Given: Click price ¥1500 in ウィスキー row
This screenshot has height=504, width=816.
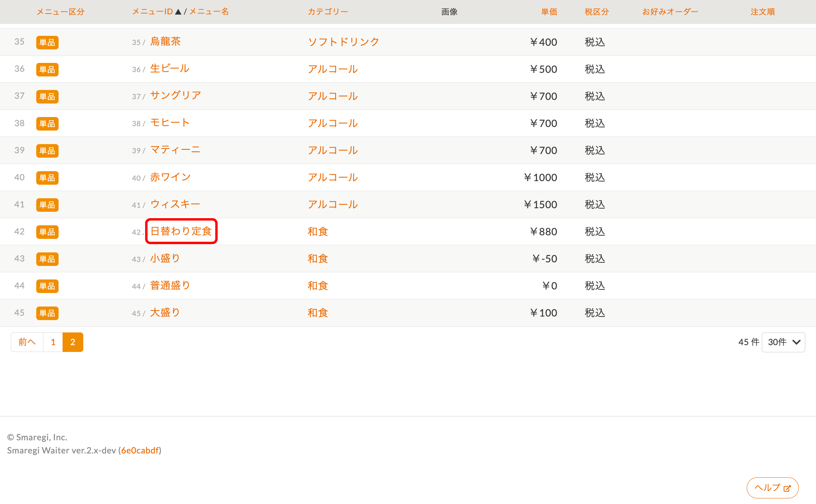Looking at the screenshot, I should pos(540,205).
